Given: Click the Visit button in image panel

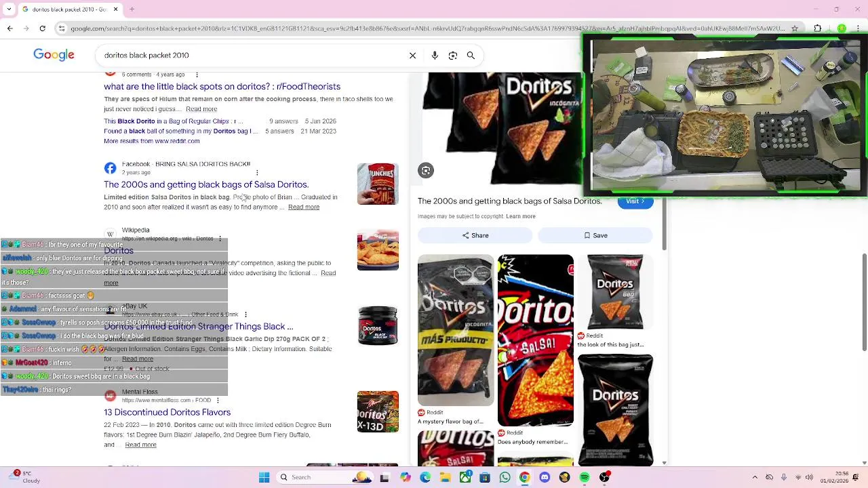Looking at the screenshot, I should point(635,201).
